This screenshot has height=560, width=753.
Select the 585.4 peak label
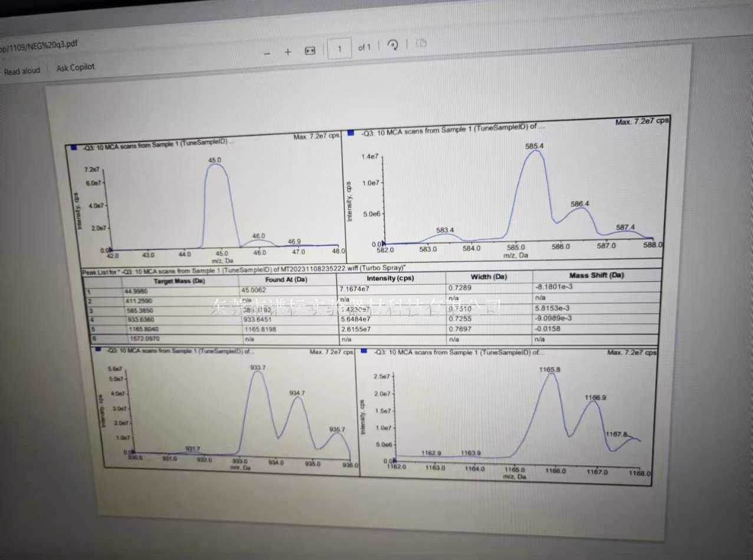click(x=534, y=146)
